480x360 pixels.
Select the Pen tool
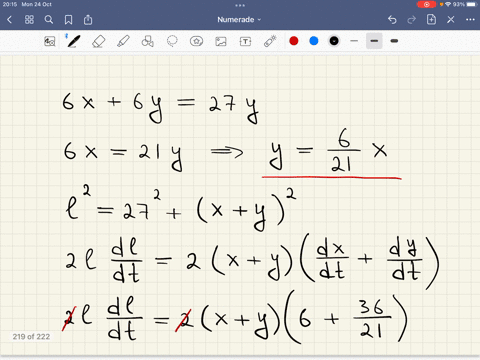[73, 41]
